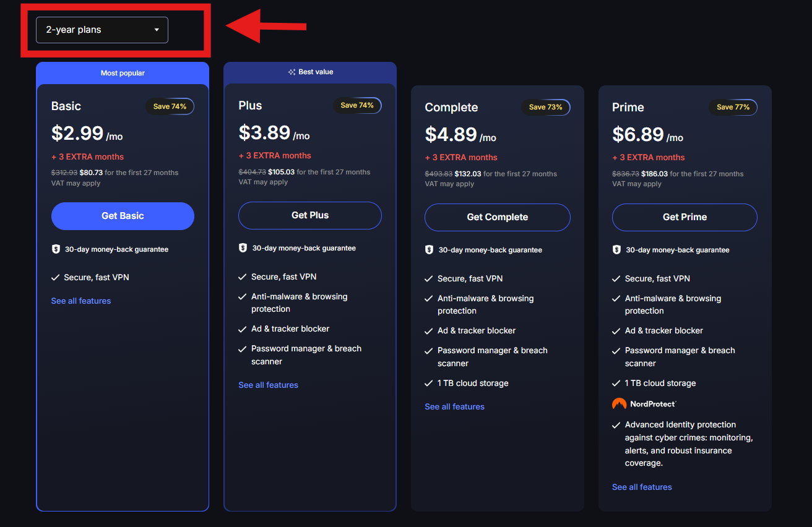Click the Get Plus button
This screenshot has width=812, height=527.
(x=310, y=215)
